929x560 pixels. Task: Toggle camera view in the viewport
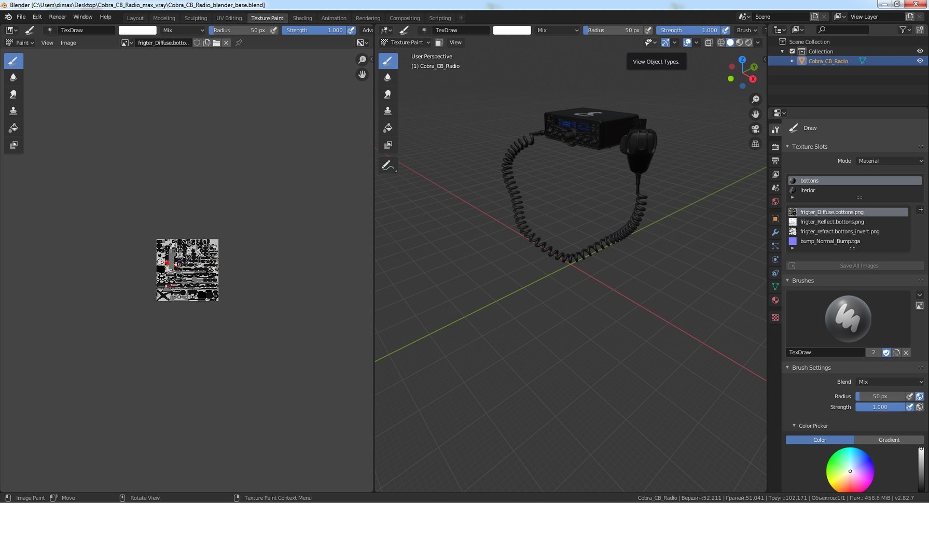tap(755, 129)
